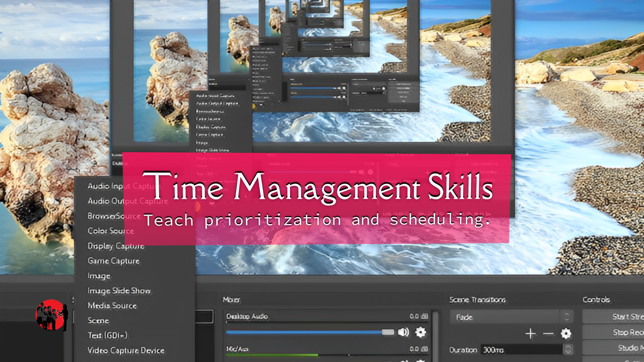Image resolution: width=644 pixels, height=362 pixels.
Task: Choose Text (GDI+) source
Action: point(108,335)
